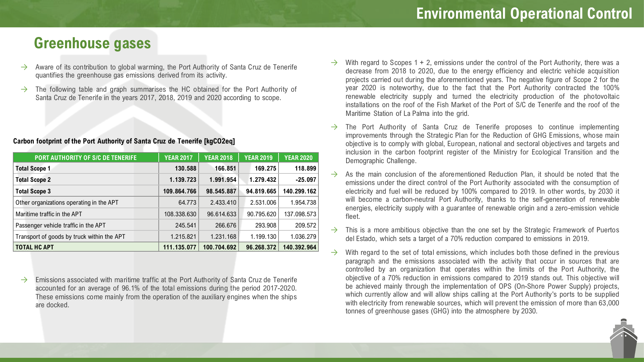Select the total value 111.135.077
Image resolution: width=644 pixels, height=362 pixels.
pyautogui.click(x=180, y=247)
